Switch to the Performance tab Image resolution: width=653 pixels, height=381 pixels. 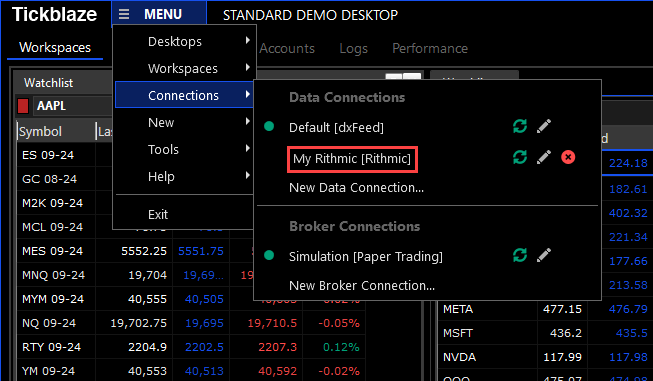430,48
